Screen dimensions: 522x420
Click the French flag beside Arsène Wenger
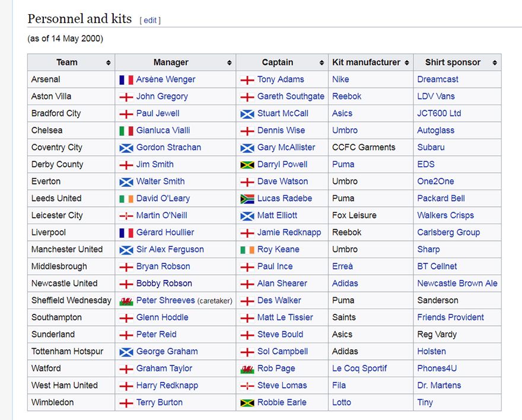pos(126,79)
